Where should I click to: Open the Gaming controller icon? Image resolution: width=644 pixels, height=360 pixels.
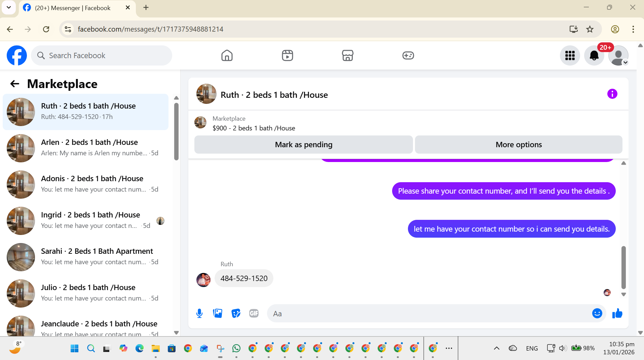[x=408, y=55]
